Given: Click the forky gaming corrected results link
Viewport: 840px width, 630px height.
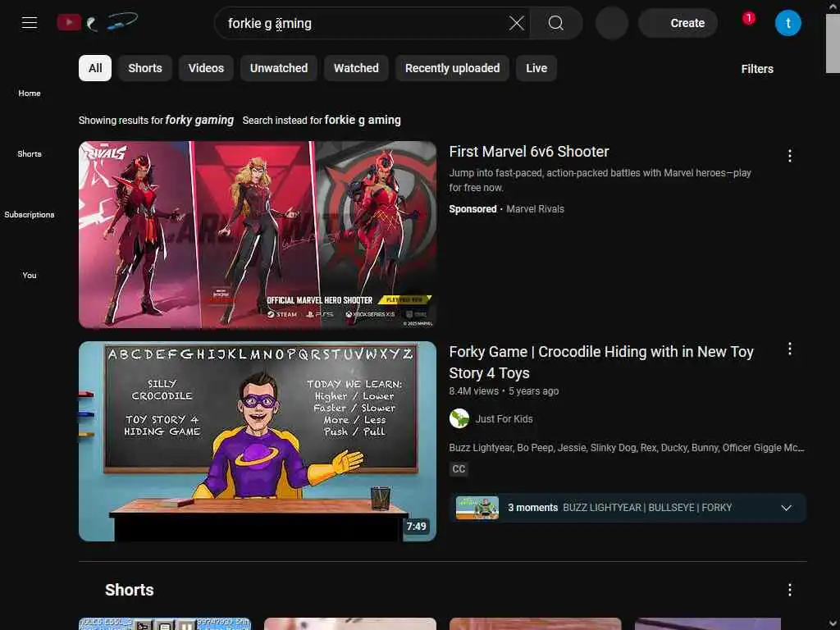Looking at the screenshot, I should (x=199, y=120).
